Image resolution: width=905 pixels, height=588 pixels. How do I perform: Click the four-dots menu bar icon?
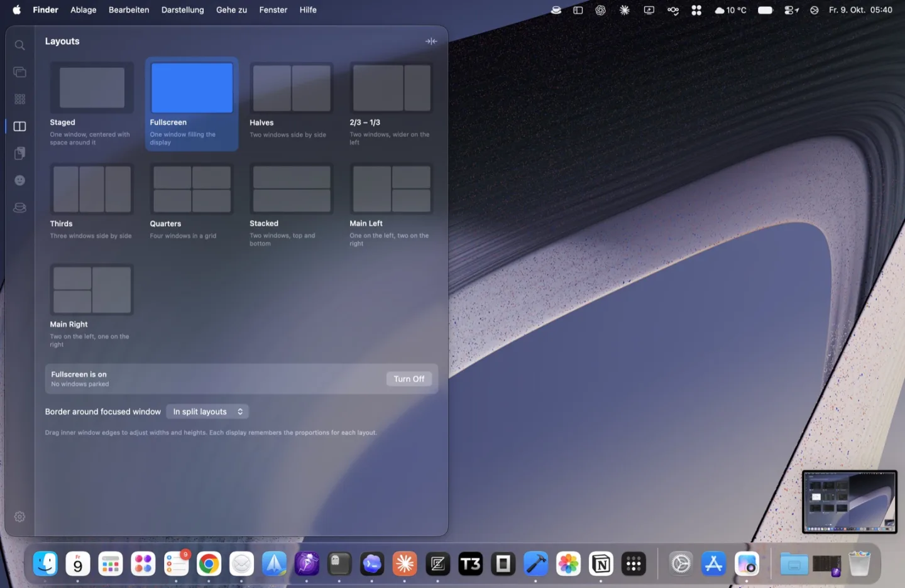coord(696,10)
